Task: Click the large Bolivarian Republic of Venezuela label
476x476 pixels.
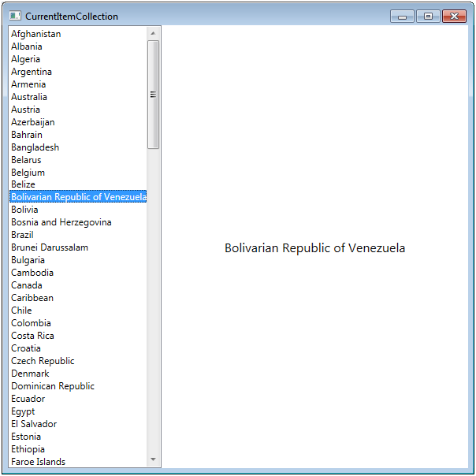Action: (314, 248)
